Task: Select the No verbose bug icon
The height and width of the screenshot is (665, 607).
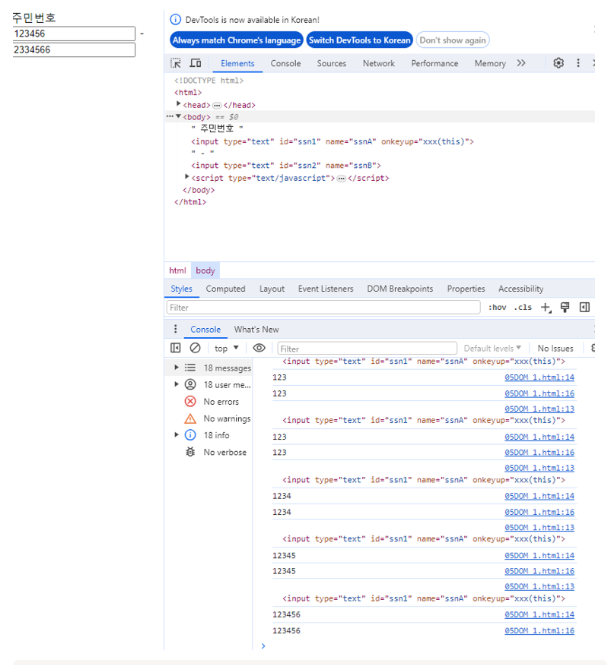Action: [190, 452]
